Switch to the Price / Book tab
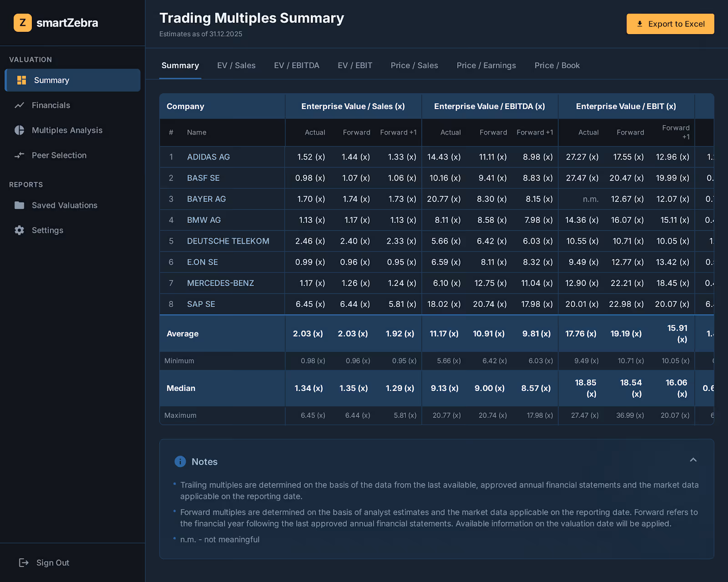 (557, 65)
